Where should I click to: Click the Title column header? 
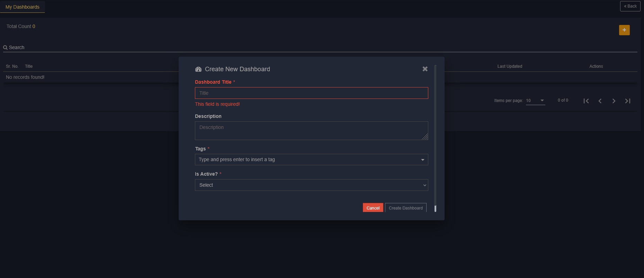click(x=29, y=66)
